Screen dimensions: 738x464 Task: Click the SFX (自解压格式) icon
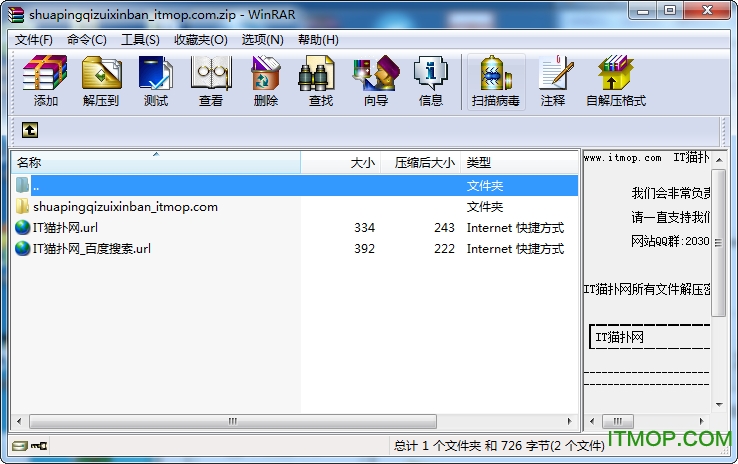pyautogui.click(x=616, y=81)
